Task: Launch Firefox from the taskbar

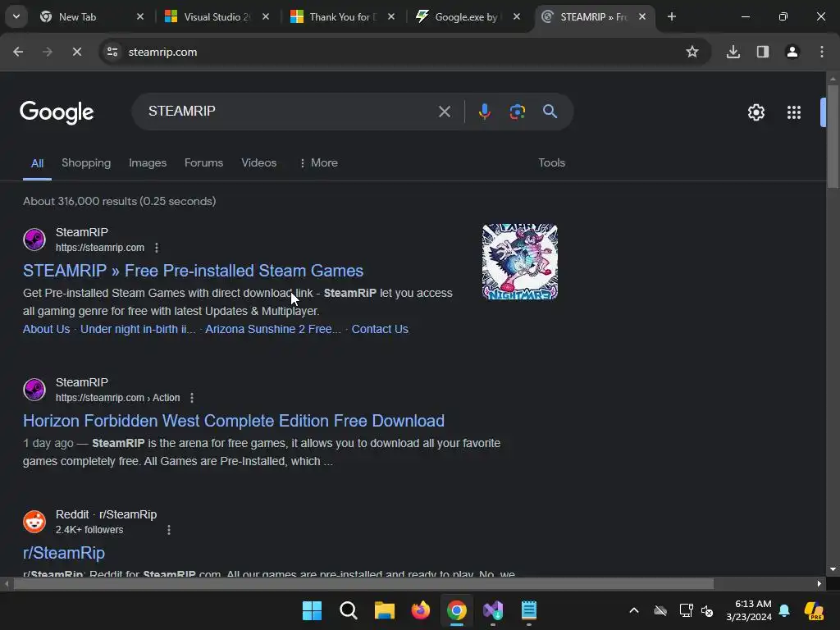Action: (421, 610)
